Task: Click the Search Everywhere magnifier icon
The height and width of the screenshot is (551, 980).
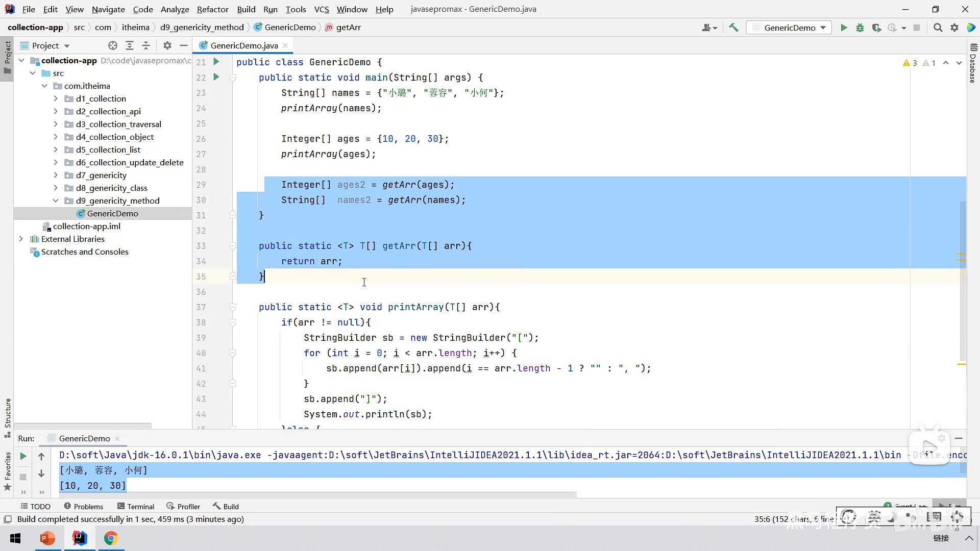Action: coord(938,28)
